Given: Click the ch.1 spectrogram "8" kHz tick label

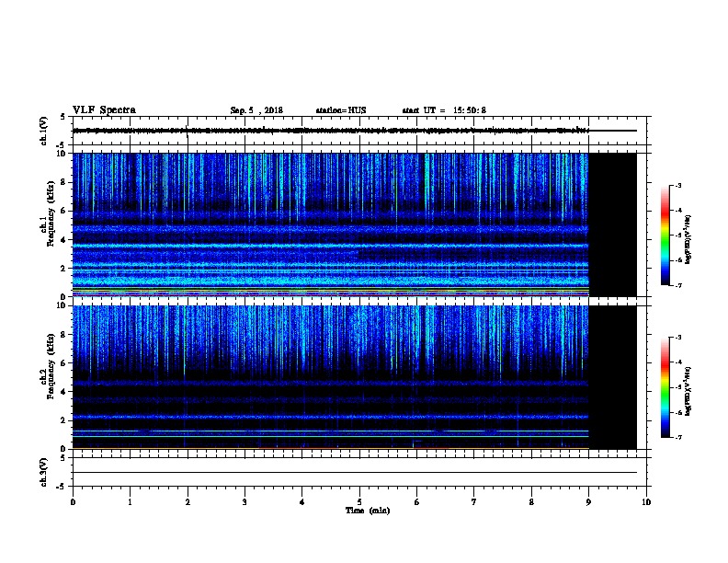Looking at the screenshot, I should (63, 182).
